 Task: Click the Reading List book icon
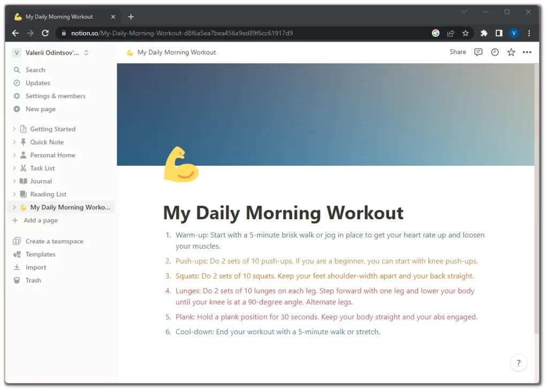pos(24,194)
